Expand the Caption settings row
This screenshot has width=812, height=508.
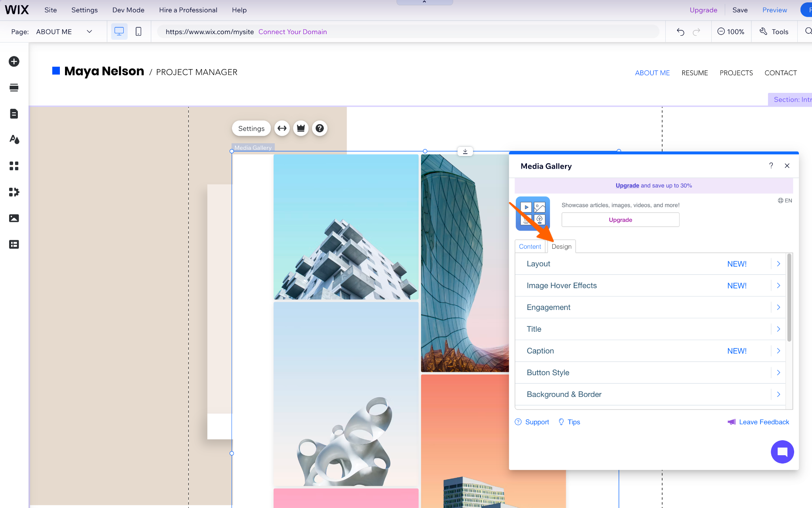[650, 351]
